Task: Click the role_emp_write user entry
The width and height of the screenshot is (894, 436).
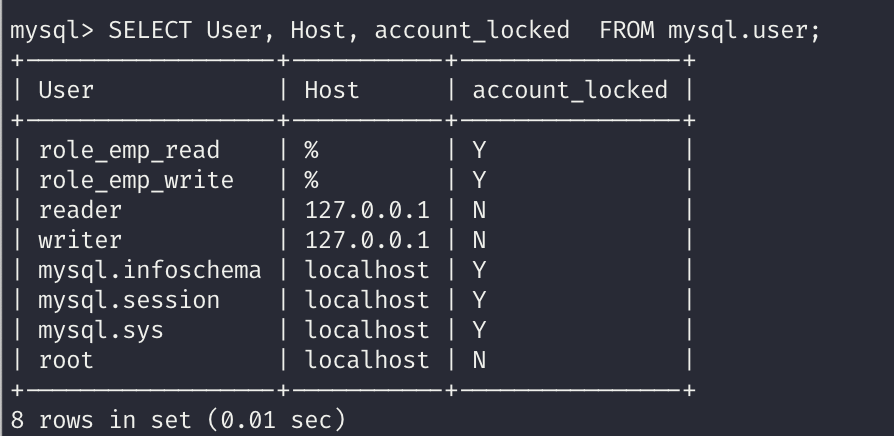Action: (x=136, y=180)
